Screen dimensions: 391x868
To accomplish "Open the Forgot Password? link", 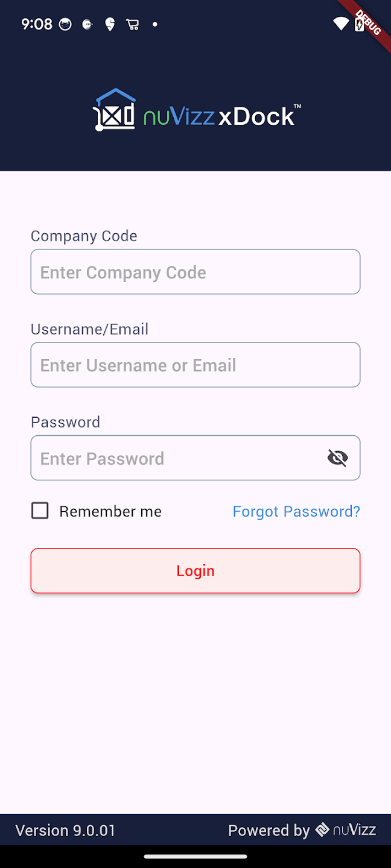I will tap(296, 511).
